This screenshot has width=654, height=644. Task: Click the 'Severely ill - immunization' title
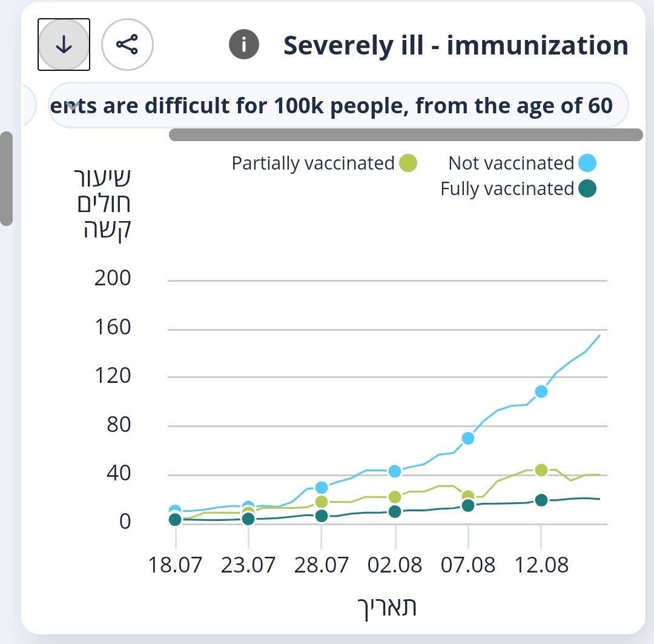455,45
